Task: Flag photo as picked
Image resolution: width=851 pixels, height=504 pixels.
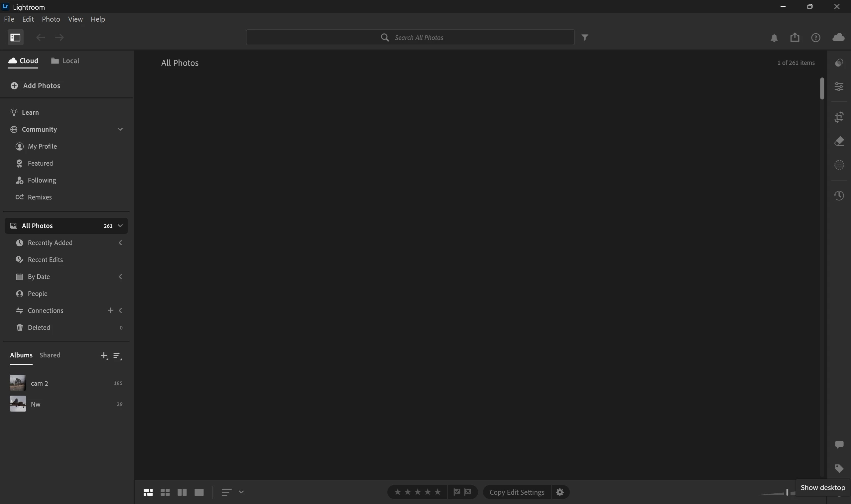Action: pyautogui.click(x=456, y=492)
